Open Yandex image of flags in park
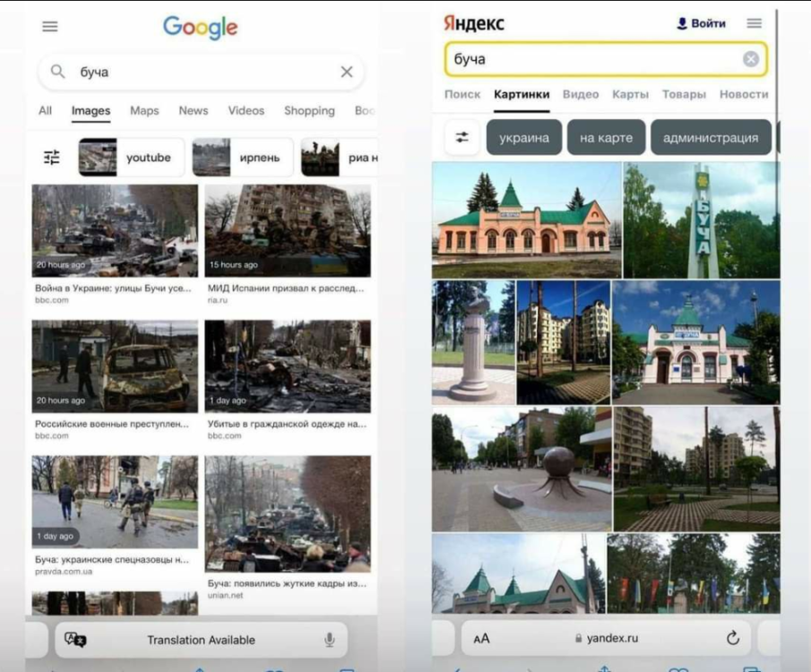 click(x=693, y=573)
